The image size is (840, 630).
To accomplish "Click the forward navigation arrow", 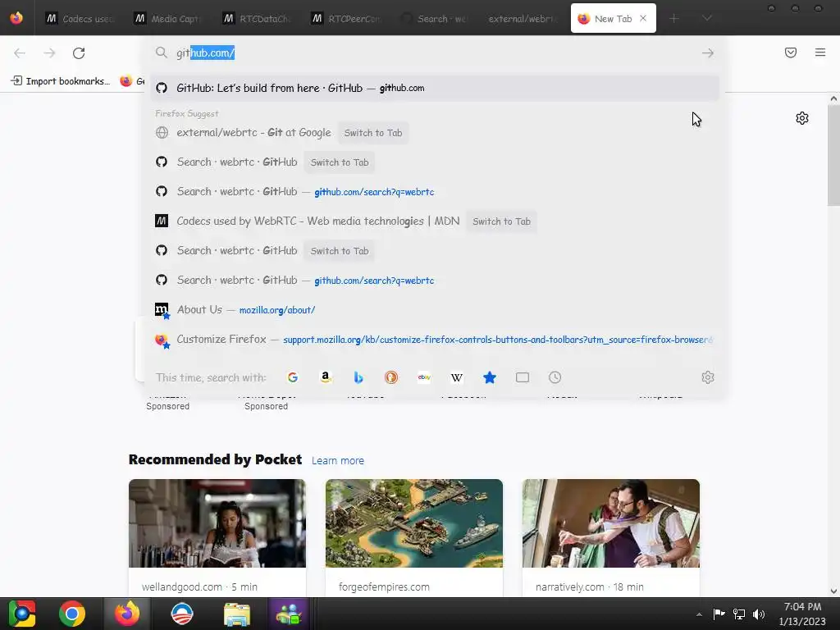I will [x=49, y=52].
